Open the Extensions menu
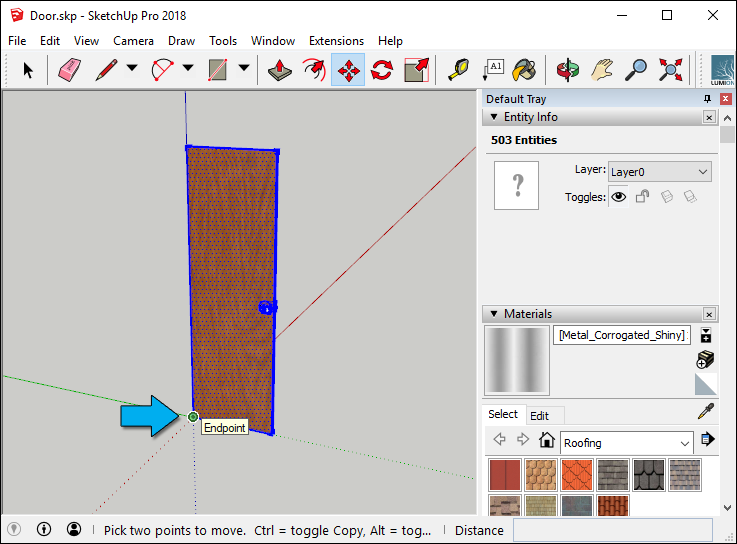Image resolution: width=737 pixels, height=544 pixels. click(x=336, y=41)
